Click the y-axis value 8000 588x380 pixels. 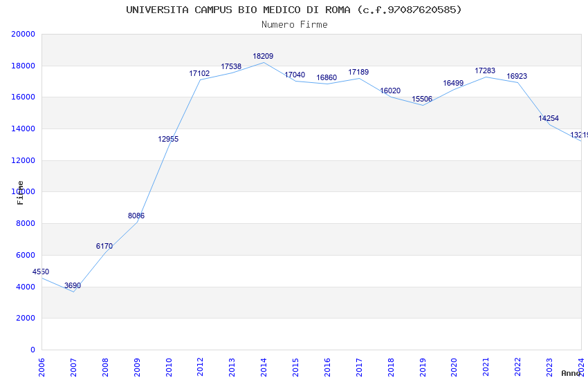26,223
